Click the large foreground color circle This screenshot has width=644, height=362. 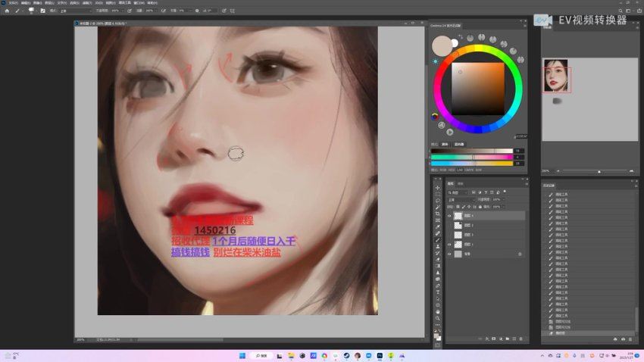point(442,45)
